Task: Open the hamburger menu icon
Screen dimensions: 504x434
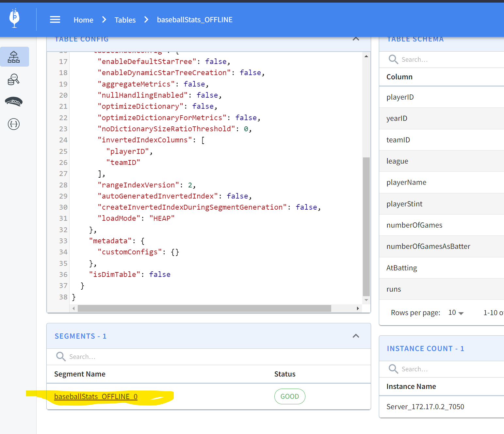Action: (x=55, y=20)
